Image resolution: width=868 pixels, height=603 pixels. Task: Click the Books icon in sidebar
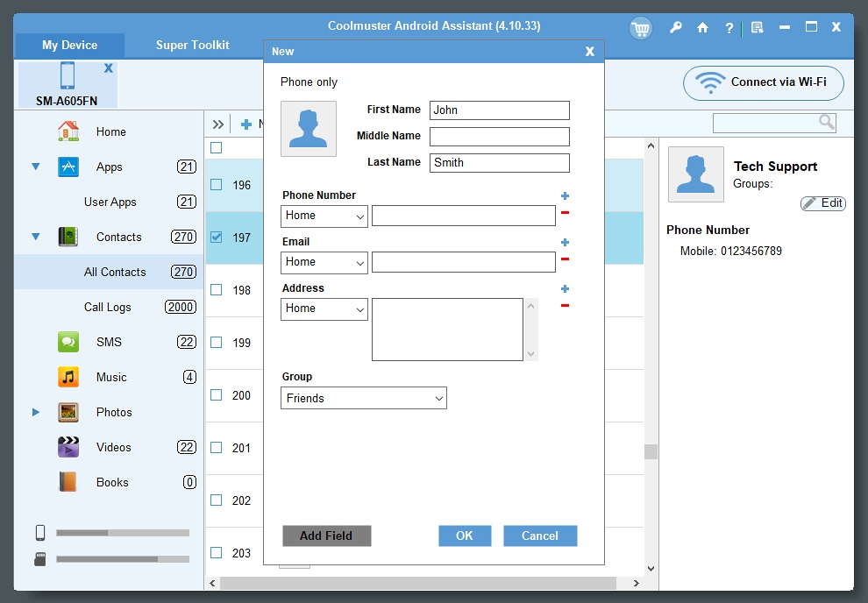68,482
